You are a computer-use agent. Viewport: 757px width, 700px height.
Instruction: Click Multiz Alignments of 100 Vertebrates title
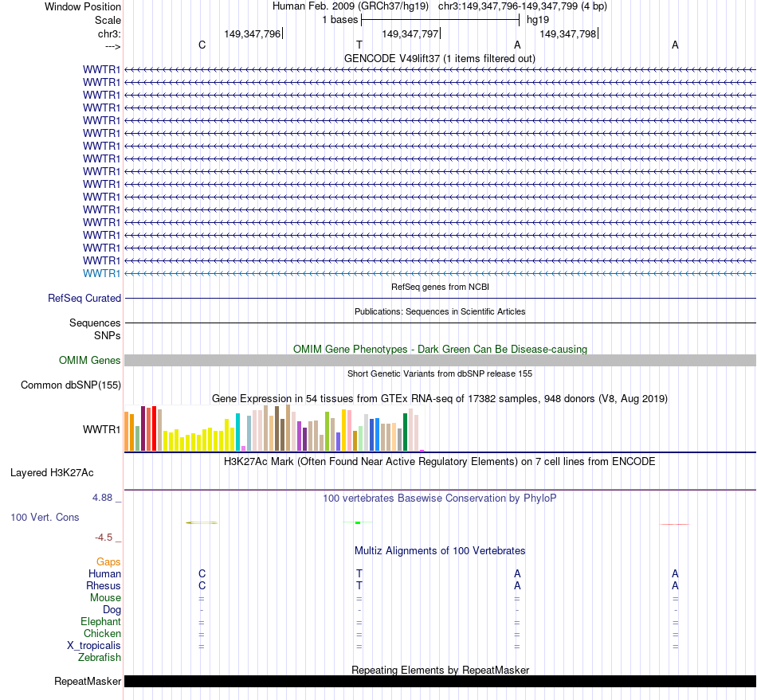[x=440, y=550]
